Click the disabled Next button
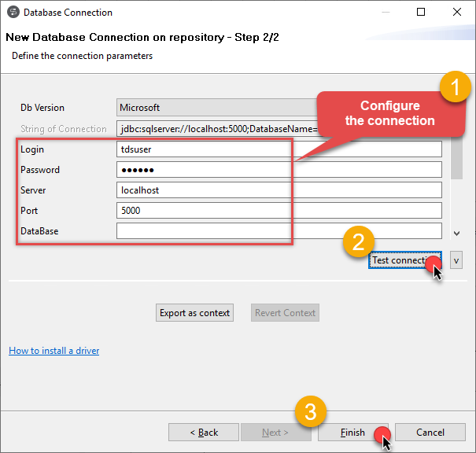Viewport: 476px width, 453px height. [x=276, y=433]
